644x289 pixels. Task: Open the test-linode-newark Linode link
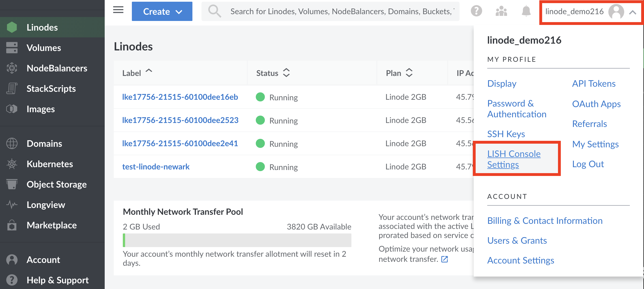pos(156,167)
